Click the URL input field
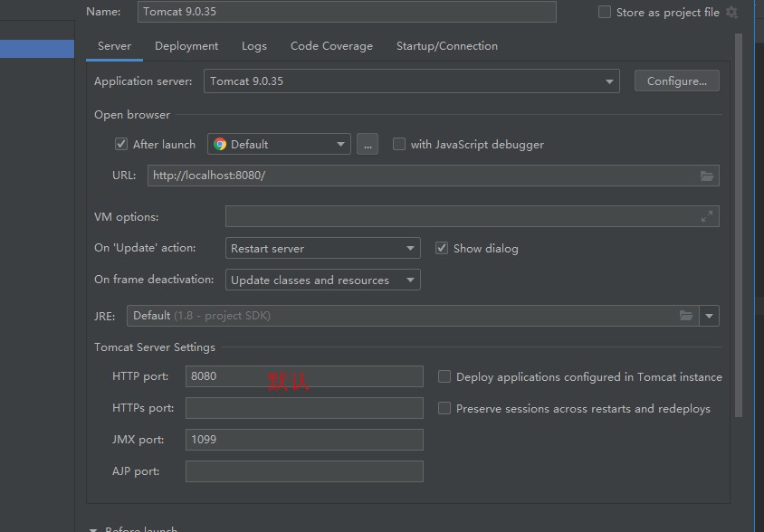This screenshot has height=532, width=764. tap(434, 176)
